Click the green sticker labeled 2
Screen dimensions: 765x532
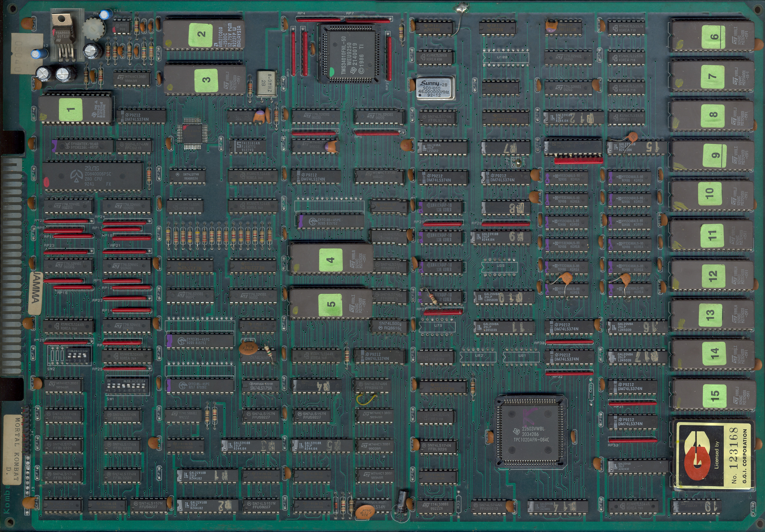(200, 35)
